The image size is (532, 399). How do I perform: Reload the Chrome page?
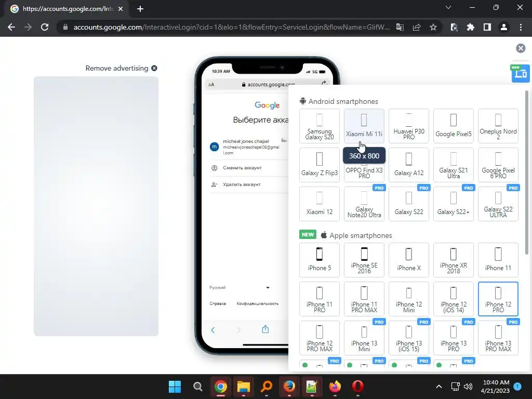pos(45,27)
